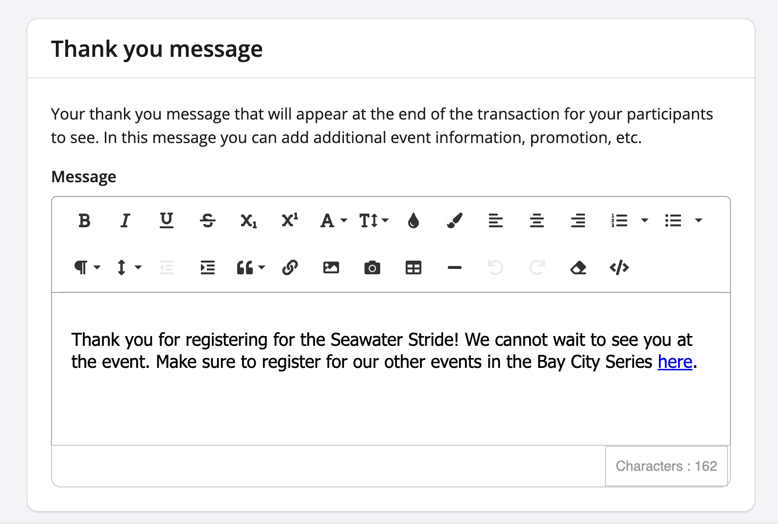Click the superscript icon

click(x=290, y=221)
